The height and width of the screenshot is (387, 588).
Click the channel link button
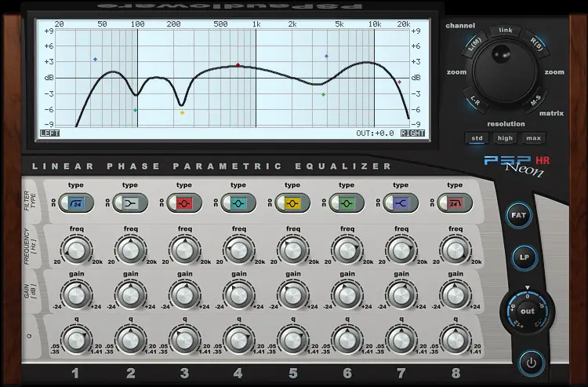click(x=506, y=31)
